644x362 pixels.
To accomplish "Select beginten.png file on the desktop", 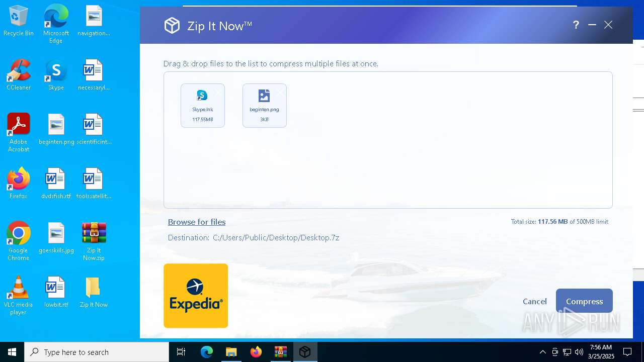I will tap(56, 130).
